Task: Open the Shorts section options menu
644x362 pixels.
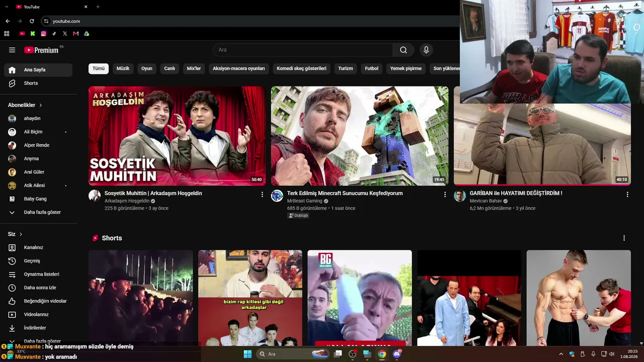Action: pos(624,238)
